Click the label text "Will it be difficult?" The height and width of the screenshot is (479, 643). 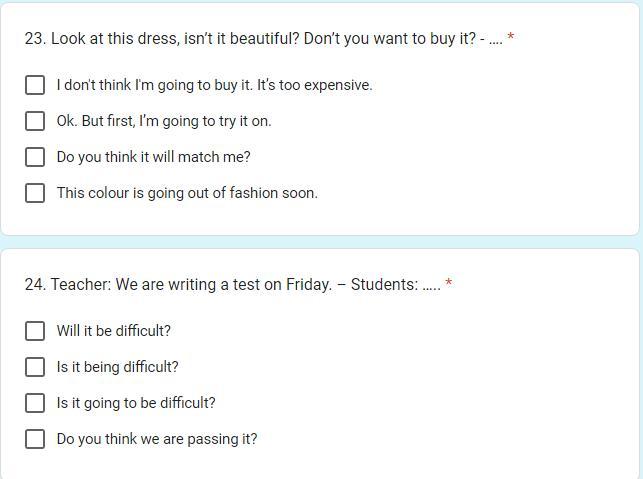pyautogui.click(x=113, y=331)
